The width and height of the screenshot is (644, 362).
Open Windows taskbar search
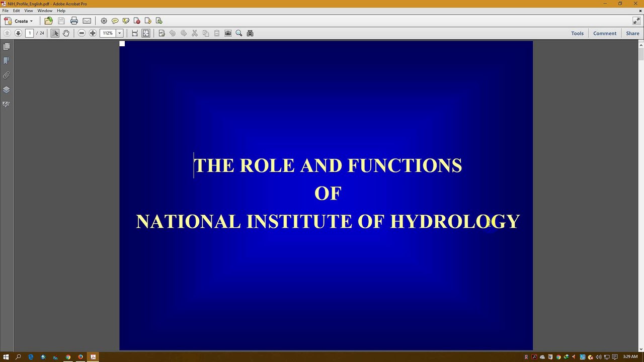click(x=18, y=357)
